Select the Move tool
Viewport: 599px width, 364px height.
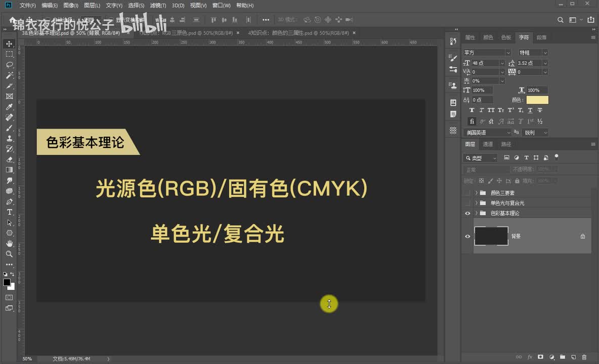(x=9, y=44)
